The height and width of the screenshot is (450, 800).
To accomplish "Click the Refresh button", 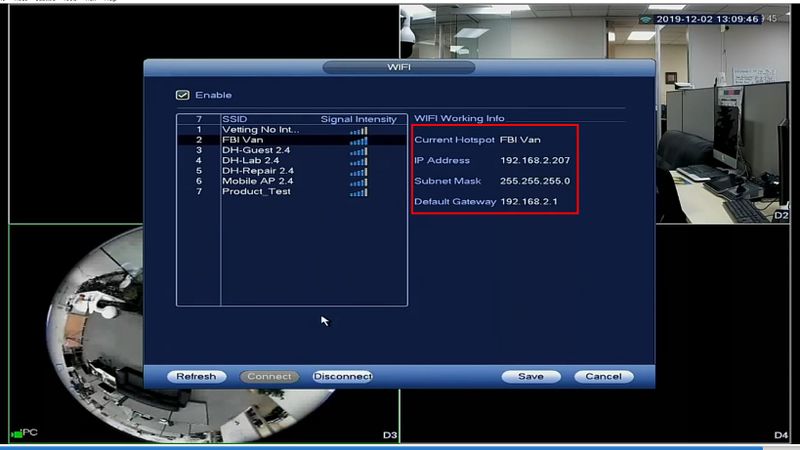I will (196, 377).
